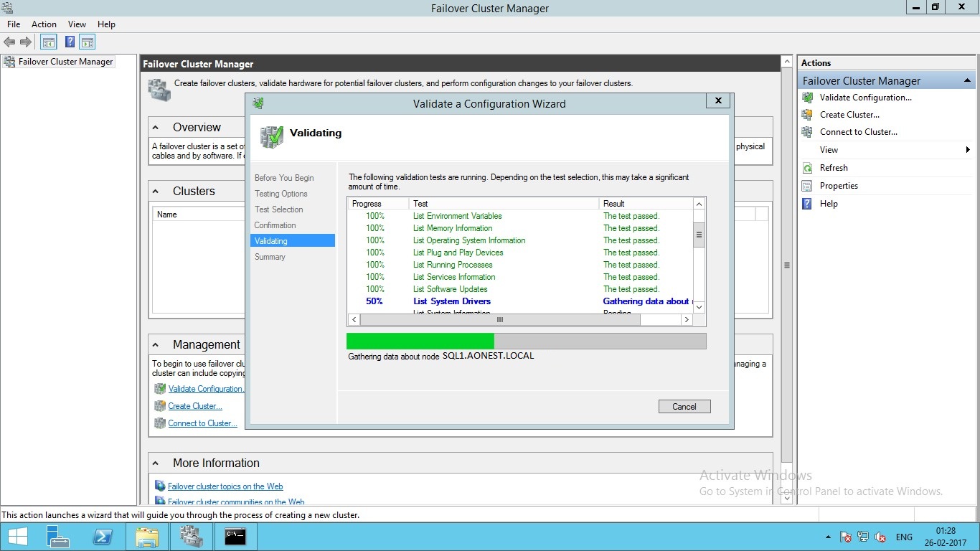Click the Action Center flag tray icon

(x=846, y=537)
